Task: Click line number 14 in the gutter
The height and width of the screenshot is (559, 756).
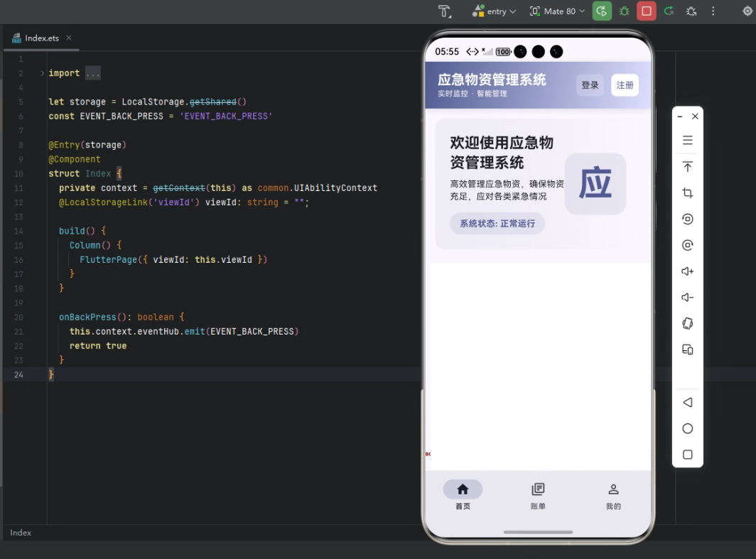Action: coord(18,232)
